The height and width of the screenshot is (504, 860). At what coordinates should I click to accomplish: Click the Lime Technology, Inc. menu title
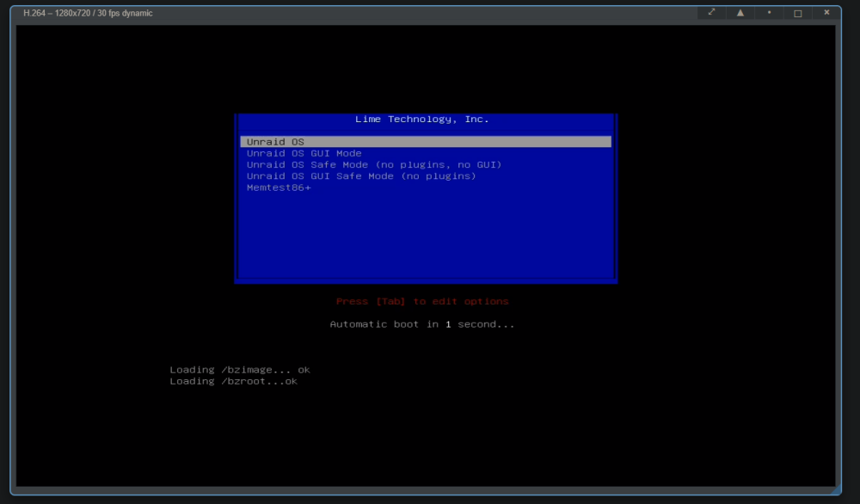(x=421, y=119)
